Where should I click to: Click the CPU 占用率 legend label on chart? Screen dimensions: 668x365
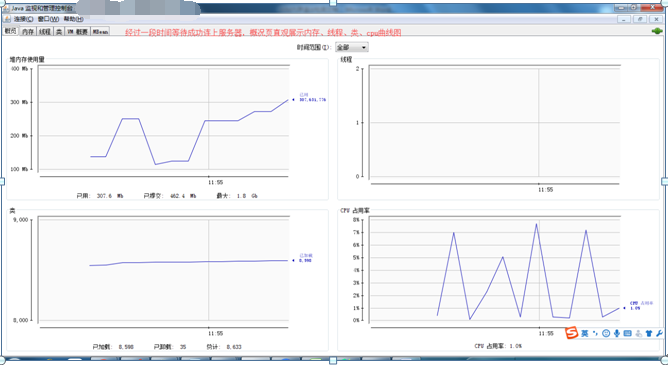(641, 303)
